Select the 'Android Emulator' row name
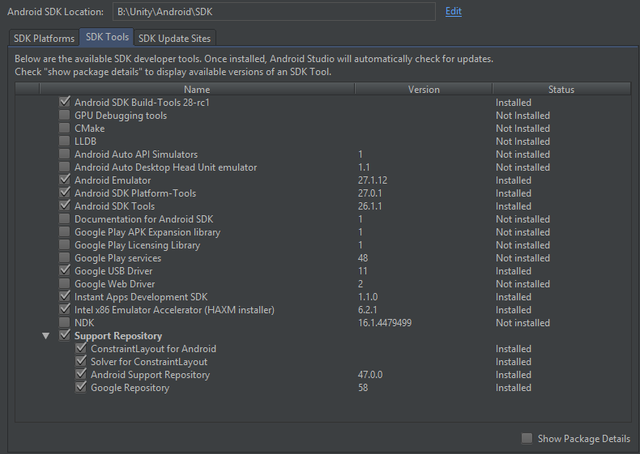The width and height of the screenshot is (640, 454). pyautogui.click(x=112, y=180)
